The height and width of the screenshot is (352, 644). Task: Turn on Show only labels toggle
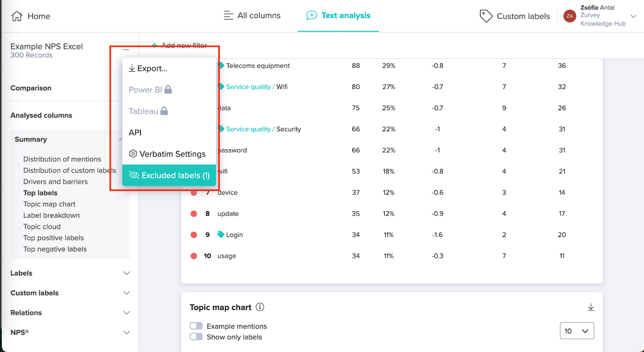point(196,337)
